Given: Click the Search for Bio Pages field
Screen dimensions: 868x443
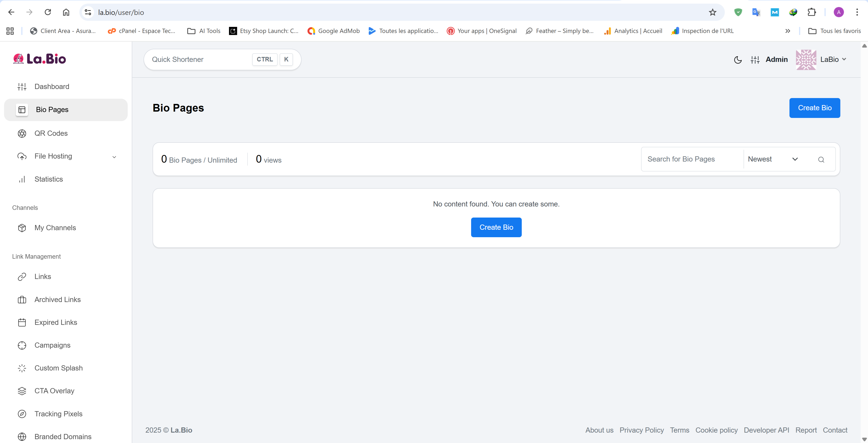Looking at the screenshot, I should click(x=691, y=159).
